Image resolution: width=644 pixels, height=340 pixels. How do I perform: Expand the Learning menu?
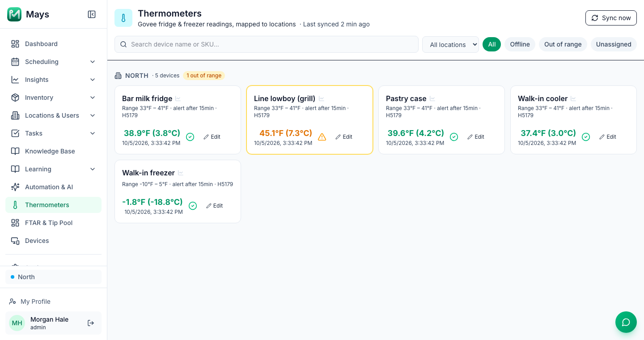pyautogui.click(x=54, y=169)
